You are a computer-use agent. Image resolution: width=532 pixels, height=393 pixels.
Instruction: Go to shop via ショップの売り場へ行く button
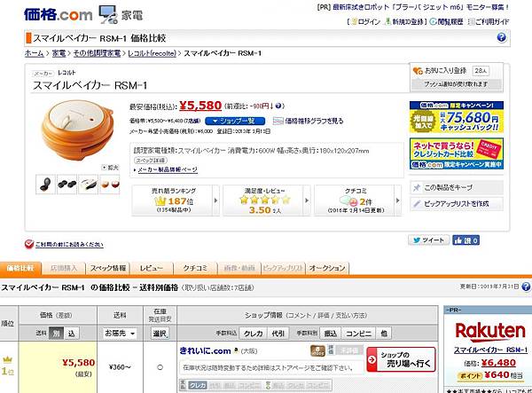pos(401,359)
